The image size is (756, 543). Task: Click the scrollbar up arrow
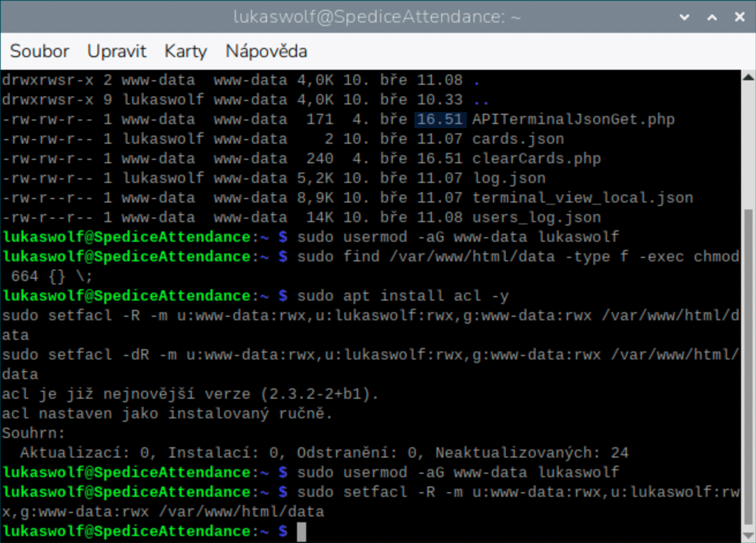pyautogui.click(x=748, y=77)
